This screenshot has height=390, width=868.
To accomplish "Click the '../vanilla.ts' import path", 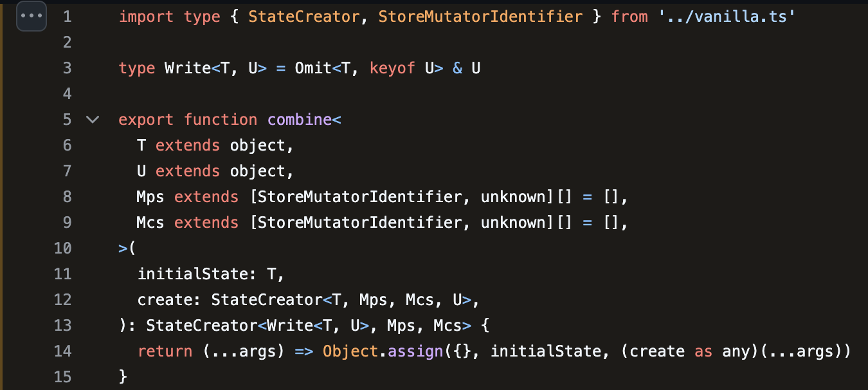I will 727,16.
